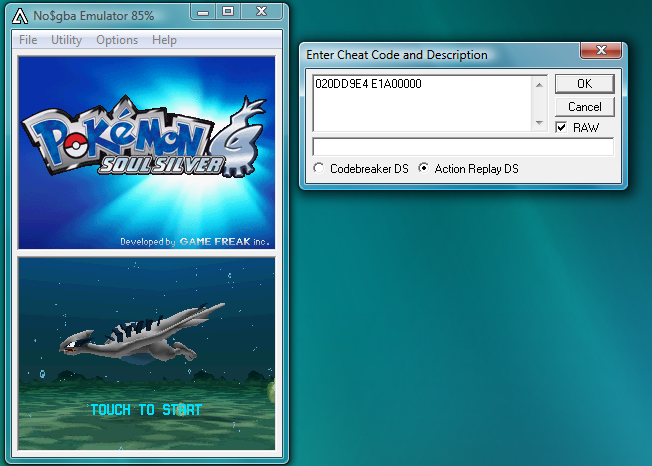Image resolution: width=652 pixels, height=466 pixels.
Task: Open the Help menu
Action: pyautogui.click(x=164, y=40)
